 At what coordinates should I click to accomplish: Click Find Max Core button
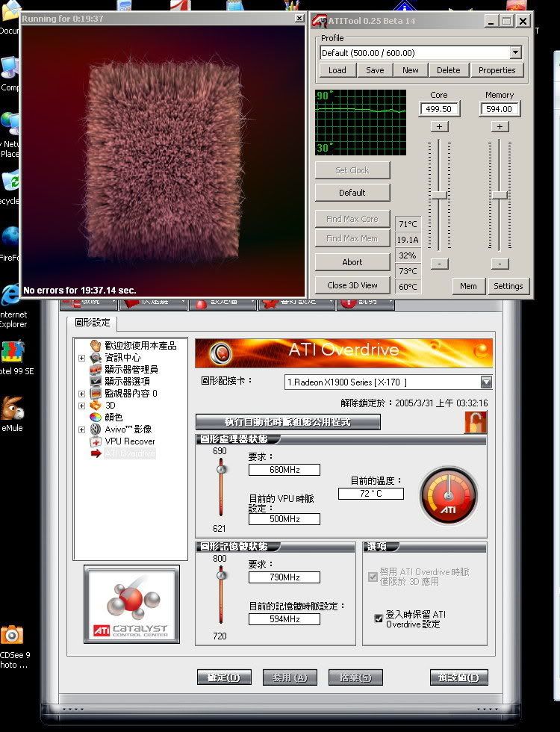352,218
